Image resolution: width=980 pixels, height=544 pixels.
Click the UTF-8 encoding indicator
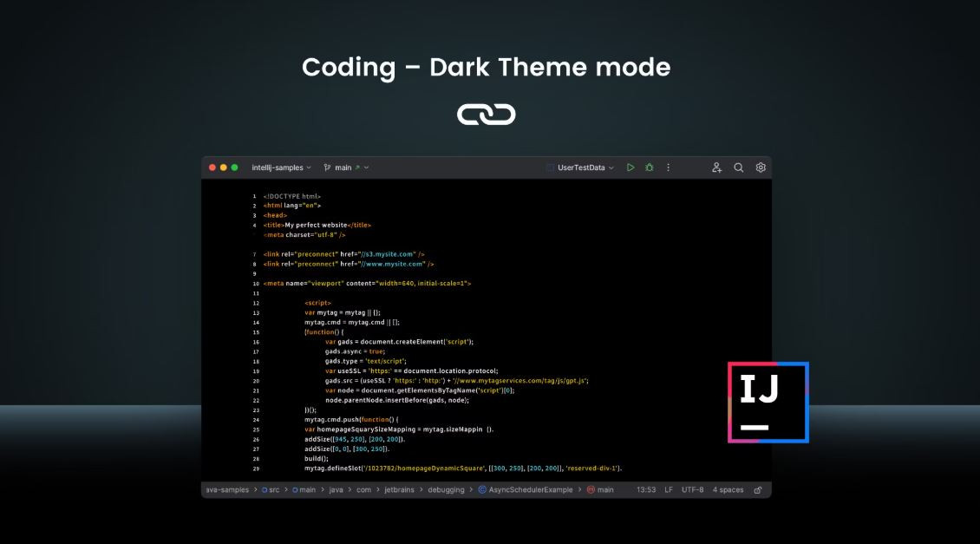[x=692, y=490]
